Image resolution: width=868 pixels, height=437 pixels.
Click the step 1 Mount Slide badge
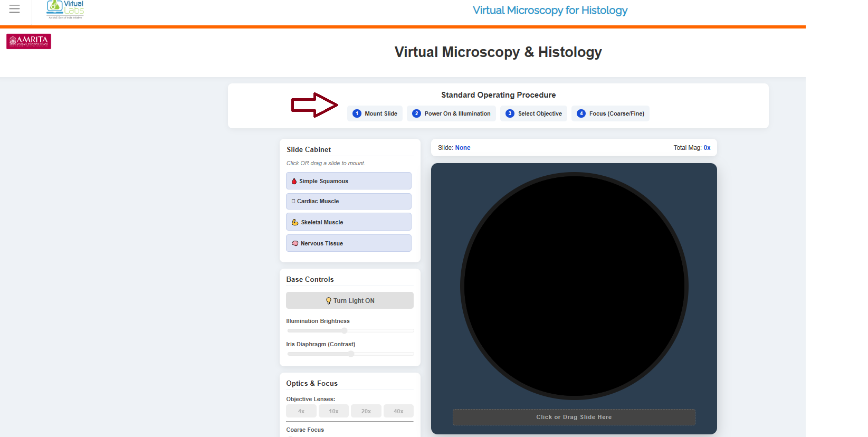(375, 113)
